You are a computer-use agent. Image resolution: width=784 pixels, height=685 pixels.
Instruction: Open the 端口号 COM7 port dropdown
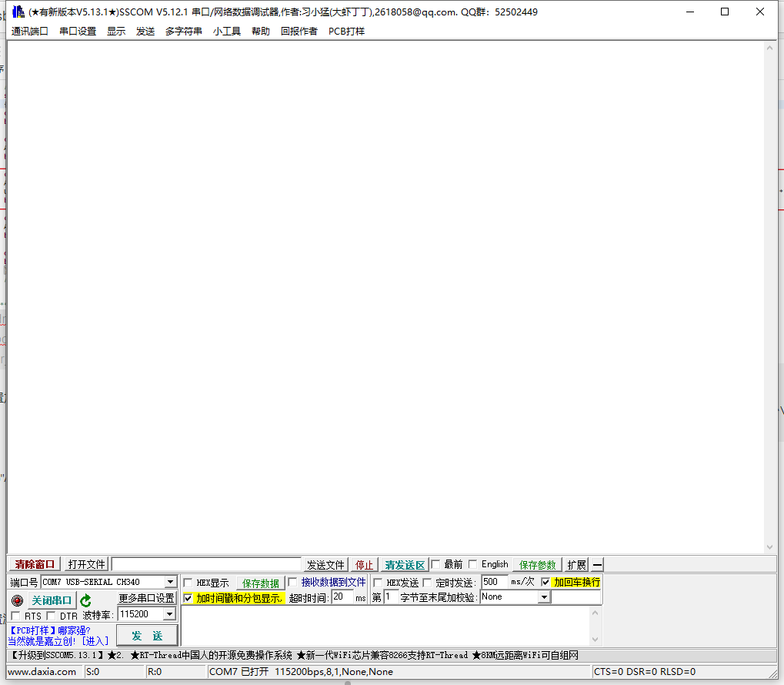click(171, 581)
